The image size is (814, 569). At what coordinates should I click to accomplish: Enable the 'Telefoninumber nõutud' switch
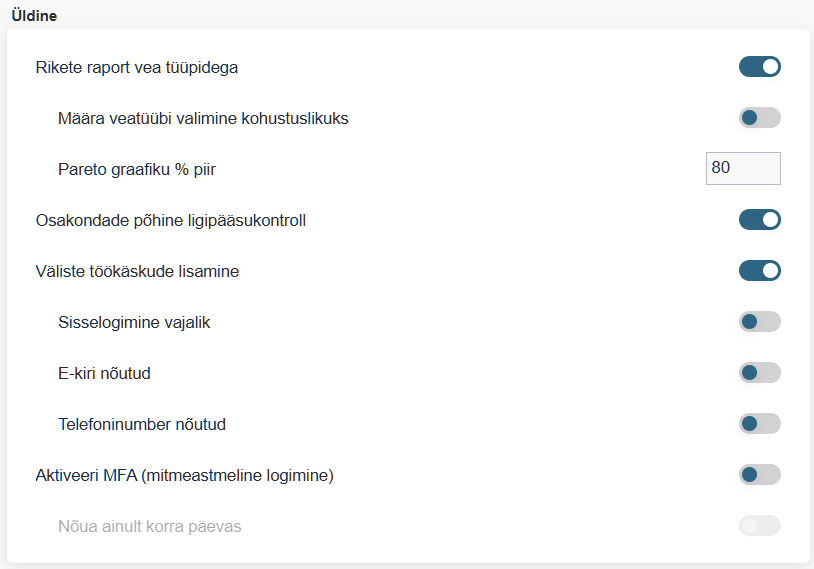coord(759,424)
